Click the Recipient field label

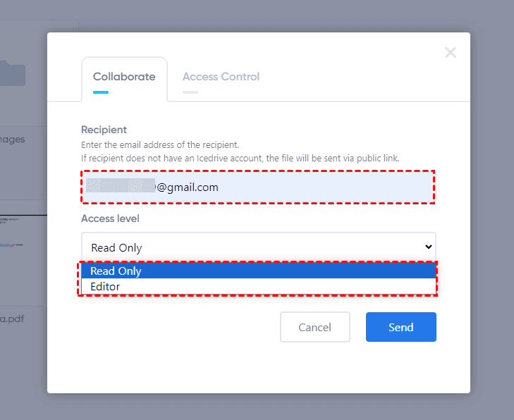[104, 130]
